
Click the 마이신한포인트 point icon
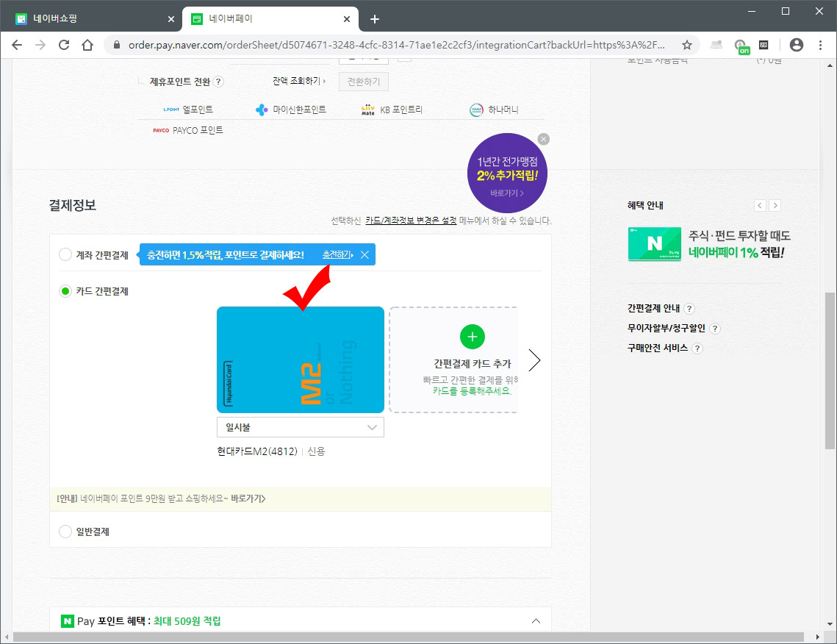(262, 108)
